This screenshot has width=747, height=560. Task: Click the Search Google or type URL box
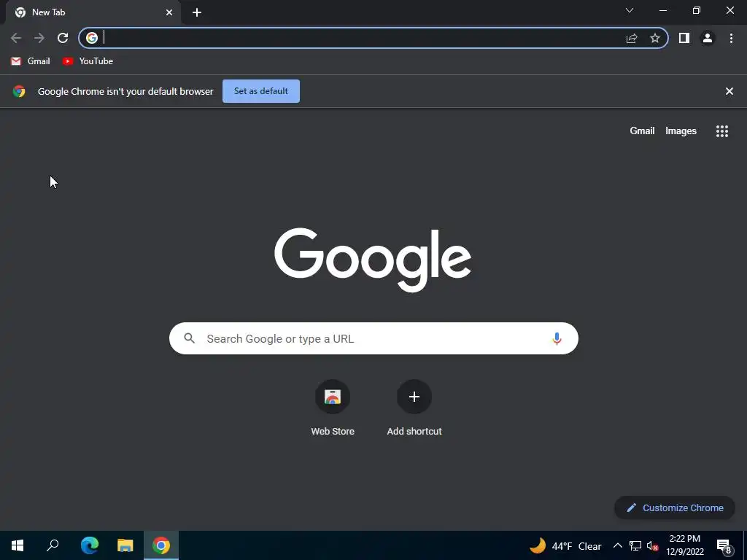point(373,338)
